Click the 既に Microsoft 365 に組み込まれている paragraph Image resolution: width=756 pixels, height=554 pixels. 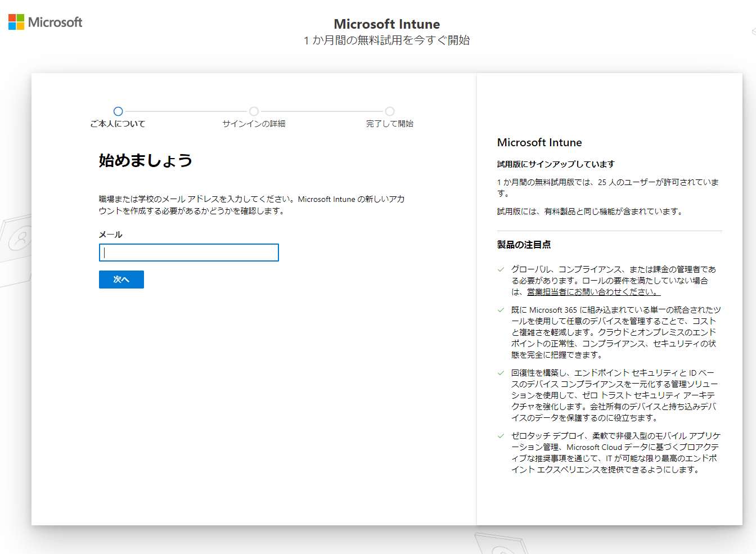tap(615, 332)
